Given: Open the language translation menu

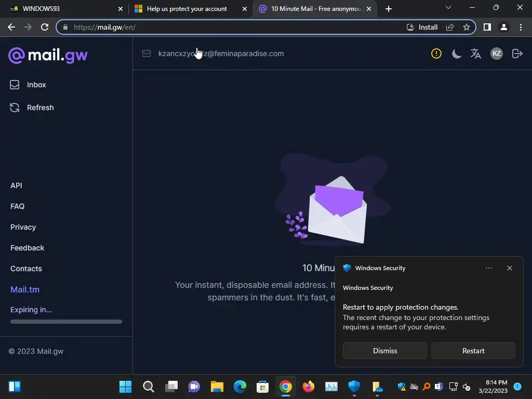Looking at the screenshot, I should [x=476, y=54].
